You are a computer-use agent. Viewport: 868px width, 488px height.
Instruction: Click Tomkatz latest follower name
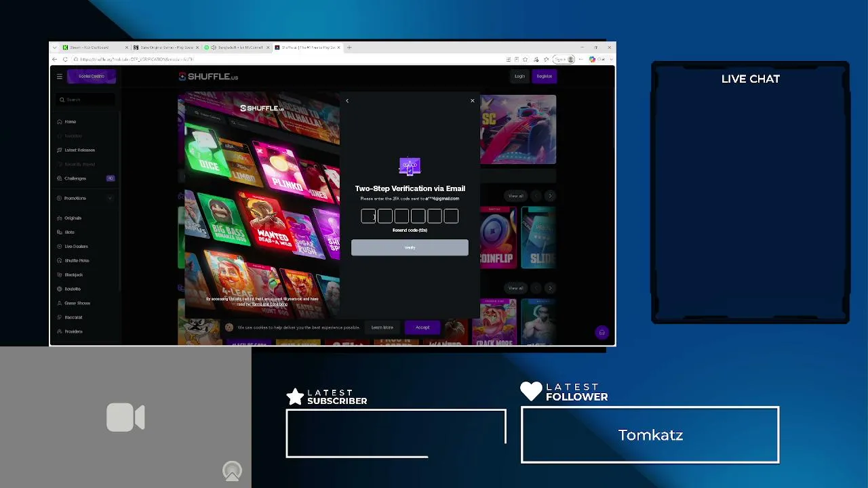pyautogui.click(x=650, y=435)
